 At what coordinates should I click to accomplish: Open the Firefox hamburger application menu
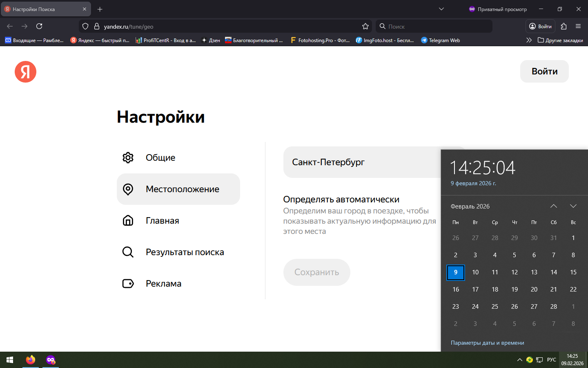pos(578,26)
